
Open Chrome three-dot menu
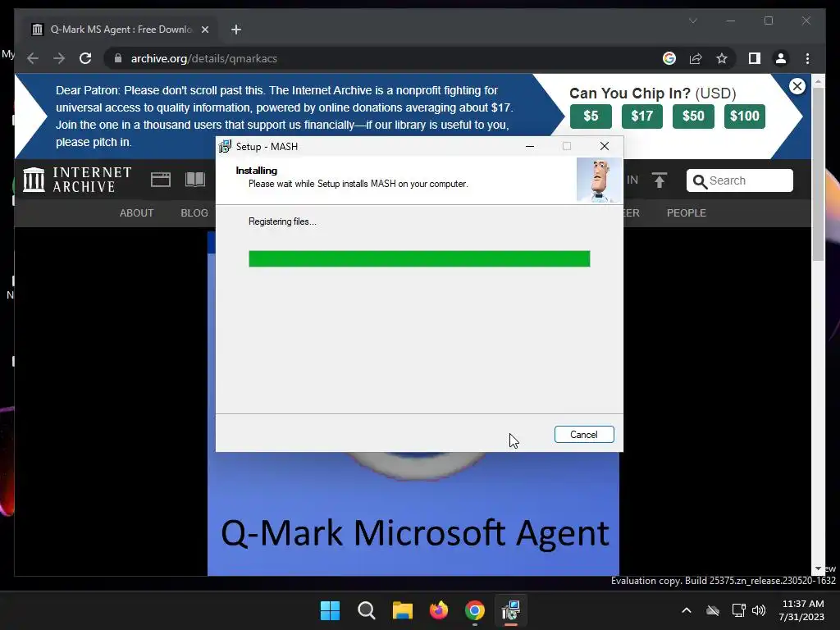pyautogui.click(x=807, y=58)
